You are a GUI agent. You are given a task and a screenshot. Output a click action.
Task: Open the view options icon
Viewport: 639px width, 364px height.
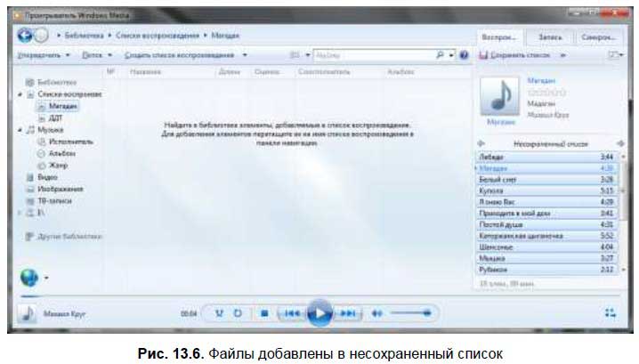(295, 54)
